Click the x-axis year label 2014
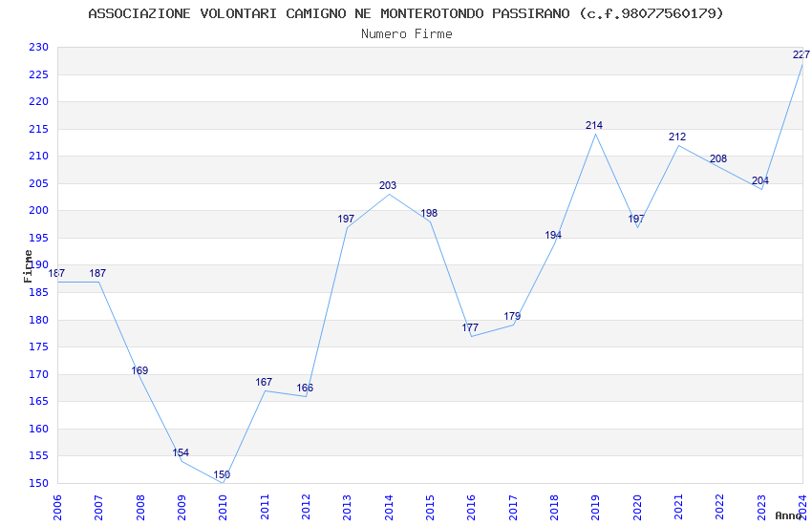Viewport: 812px width, 525px height. coord(389,508)
